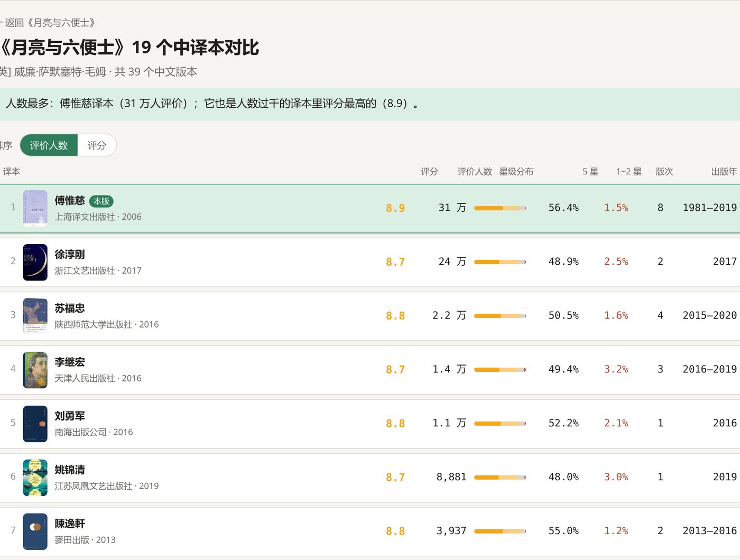Viewport: 740px width, 560px height.
Task: Open the 苏福忠 translation name
Action: [70, 308]
